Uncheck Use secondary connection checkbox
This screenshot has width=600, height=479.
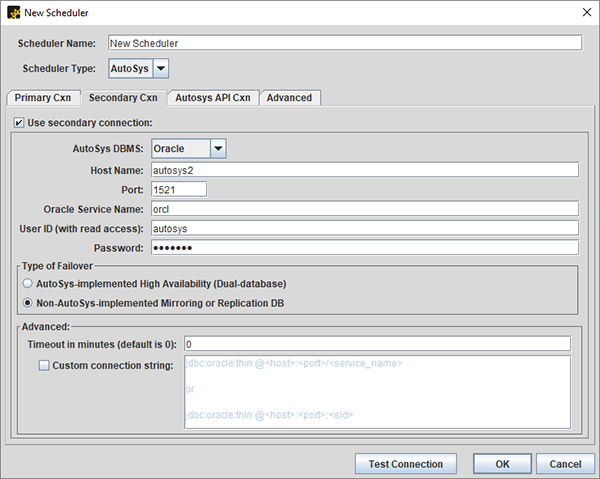[x=18, y=123]
